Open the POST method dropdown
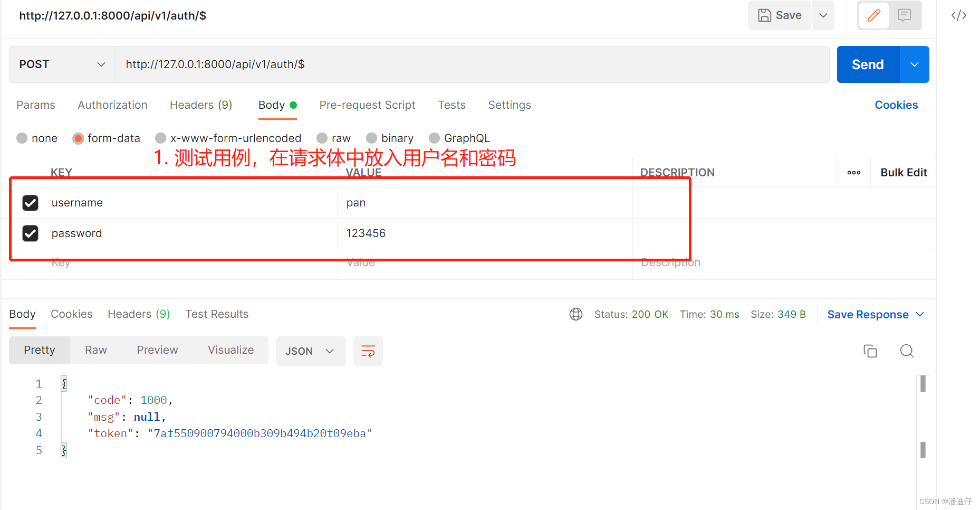The height and width of the screenshot is (510, 980). (61, 64)
